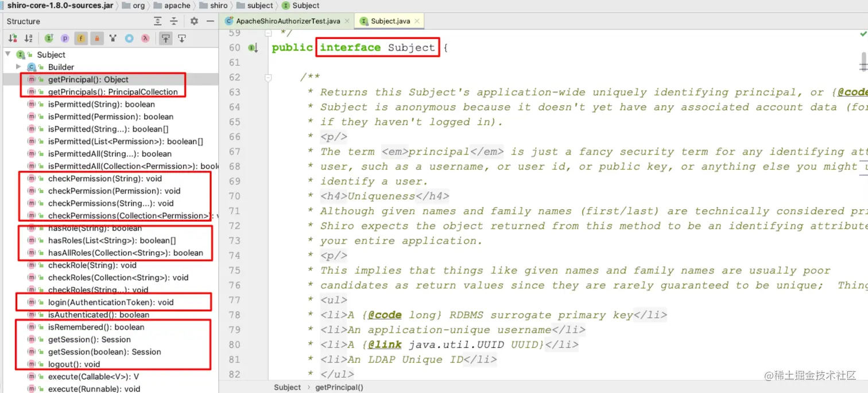Screen dimensions: 868x393
Task: Toggle Sort Alphabetically in Structure toolbar
Action: 29,38
